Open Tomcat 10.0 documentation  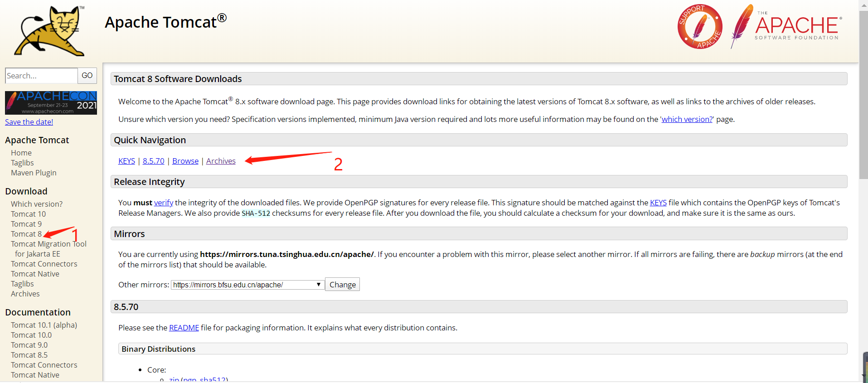click(x=31, y=335)
